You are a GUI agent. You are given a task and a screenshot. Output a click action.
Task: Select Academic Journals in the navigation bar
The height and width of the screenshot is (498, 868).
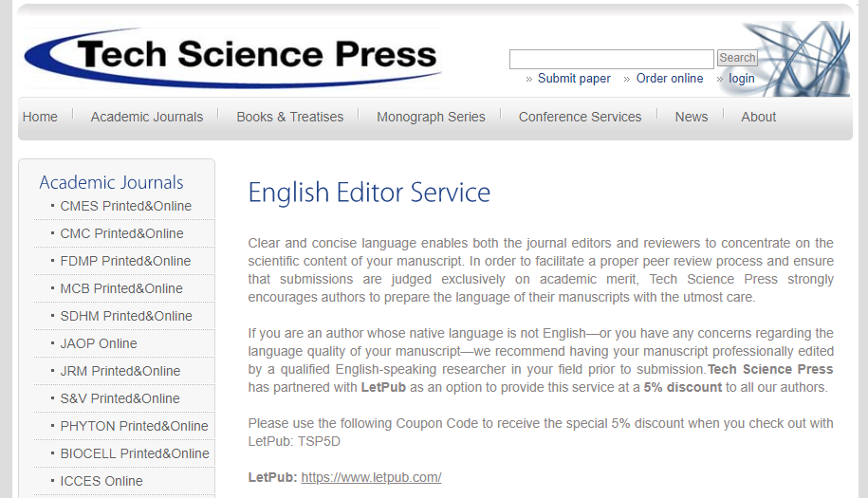[x=147, y=117]
